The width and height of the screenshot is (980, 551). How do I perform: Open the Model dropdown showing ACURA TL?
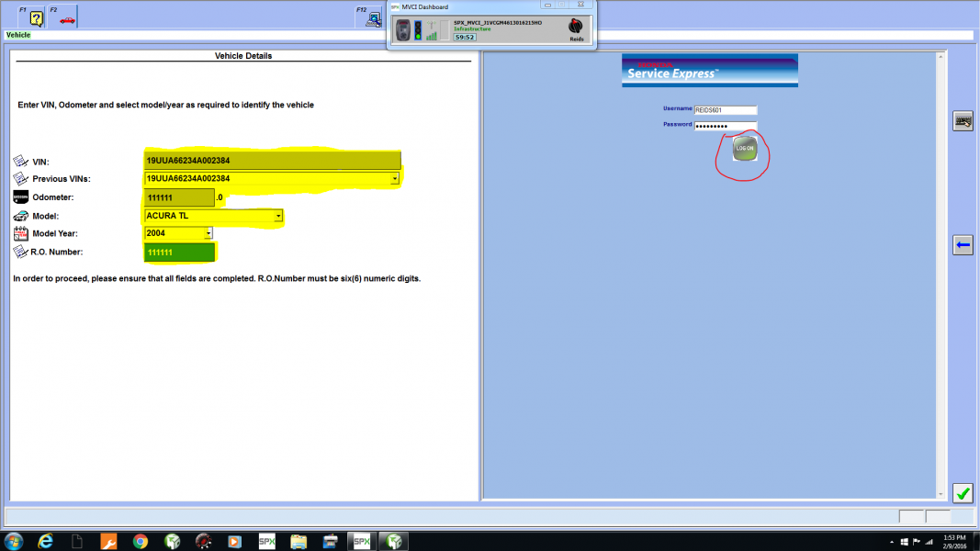click(x=278, y=216)
